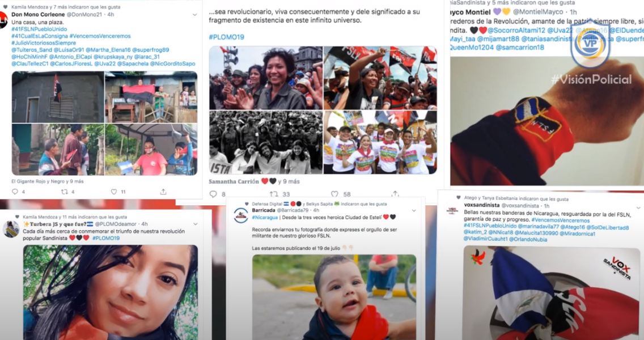
Task: Open Turbera JS tweet options chevron
Action: click(196, 224)
